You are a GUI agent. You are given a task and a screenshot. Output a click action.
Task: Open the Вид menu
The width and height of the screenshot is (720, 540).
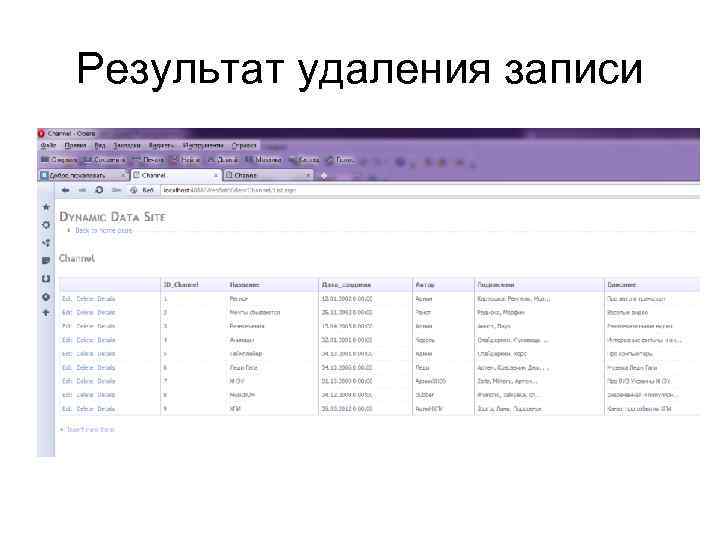pos(100,146)
